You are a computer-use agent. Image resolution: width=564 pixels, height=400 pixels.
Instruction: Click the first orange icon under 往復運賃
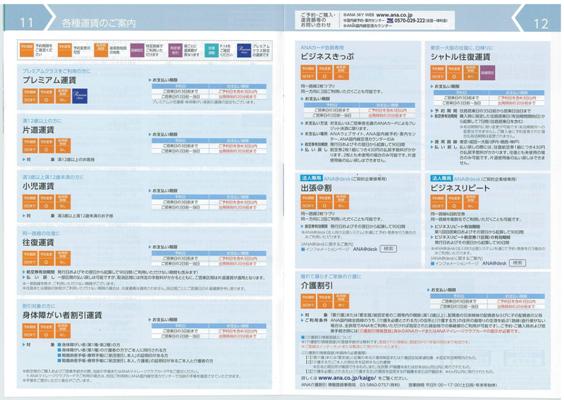29,258
